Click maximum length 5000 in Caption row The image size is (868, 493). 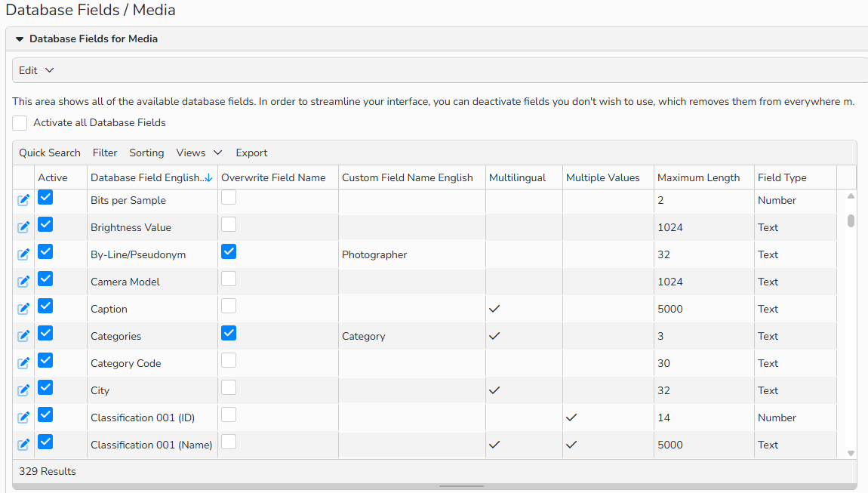(x=669, y=309)
